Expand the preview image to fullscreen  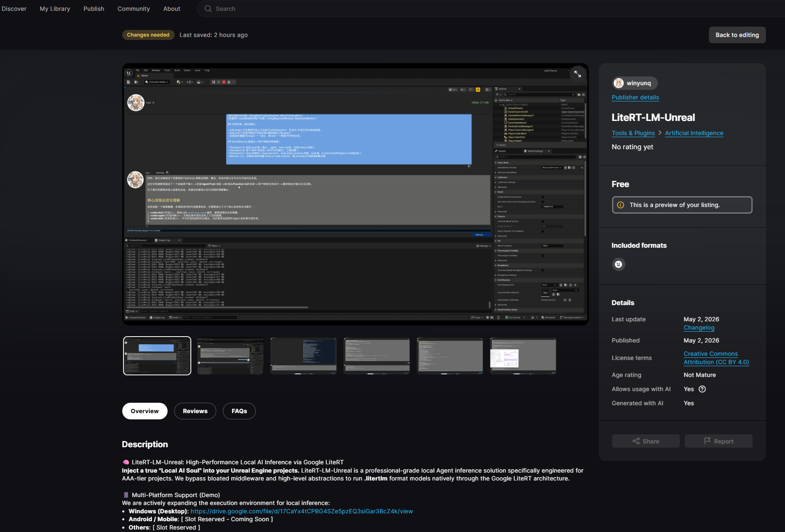(x=578, y=74)
